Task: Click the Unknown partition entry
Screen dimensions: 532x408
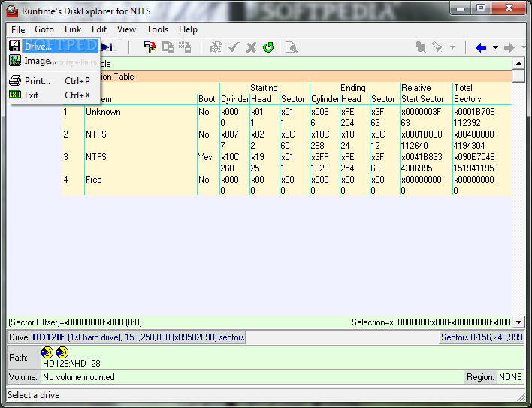Action: [103, 112]
